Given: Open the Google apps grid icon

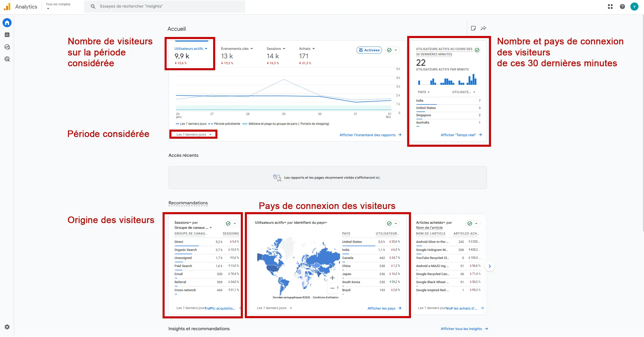Looking at the screenshot, I should coord(610,7).
